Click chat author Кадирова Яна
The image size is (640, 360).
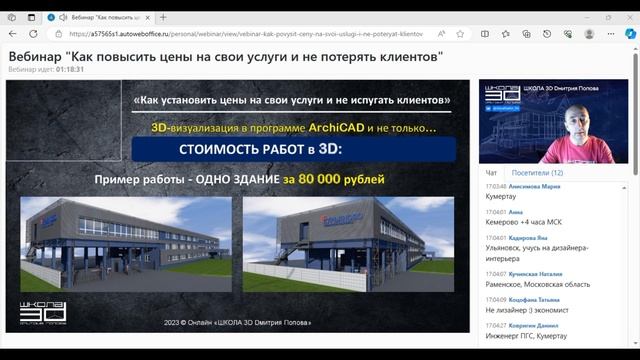coord(528,238)
